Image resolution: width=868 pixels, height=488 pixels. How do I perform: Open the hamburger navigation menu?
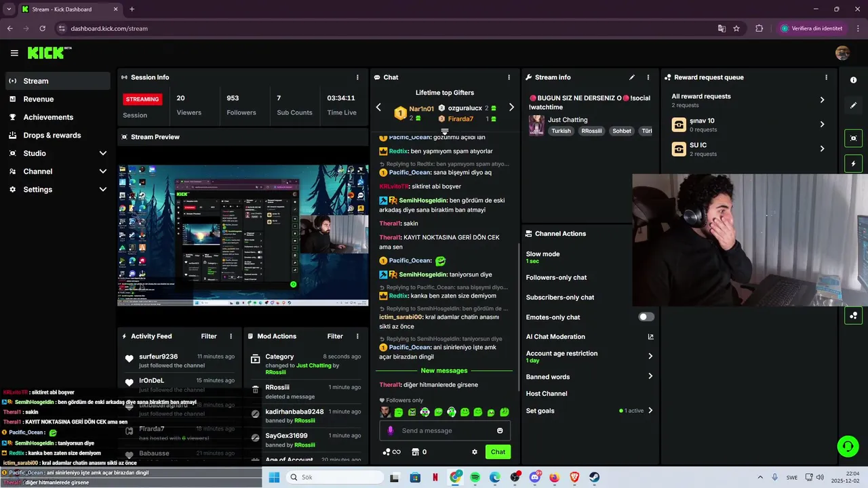[14, 53]
